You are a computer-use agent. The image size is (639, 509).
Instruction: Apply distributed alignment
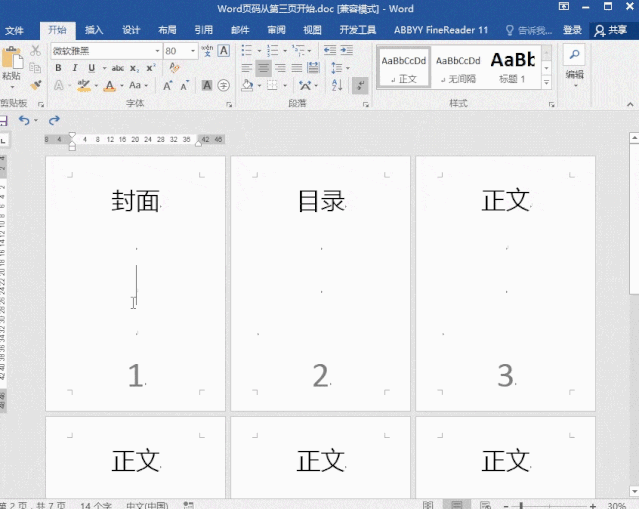(x=313, y=68)
